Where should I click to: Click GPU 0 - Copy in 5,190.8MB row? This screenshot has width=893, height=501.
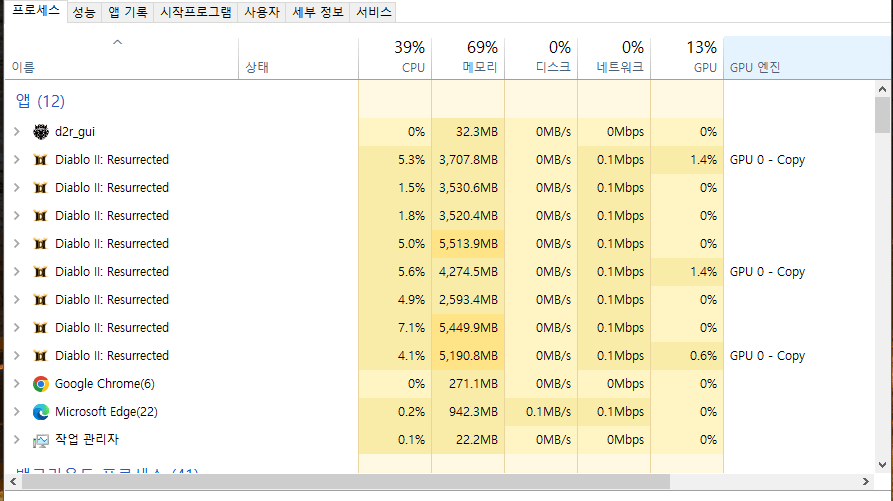tap(767, 356)
